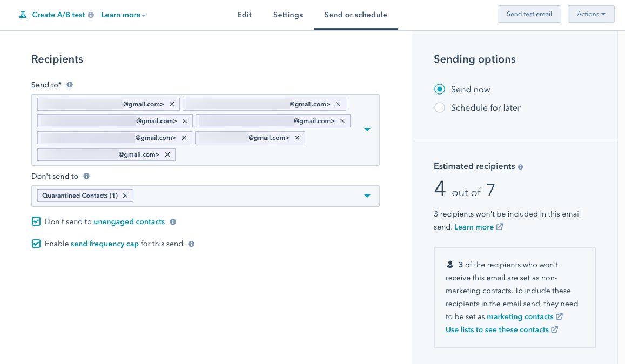Open the Estimated recipients info tooltip
The width and height of the screenshot is (625, 364).
click(520, 166)
